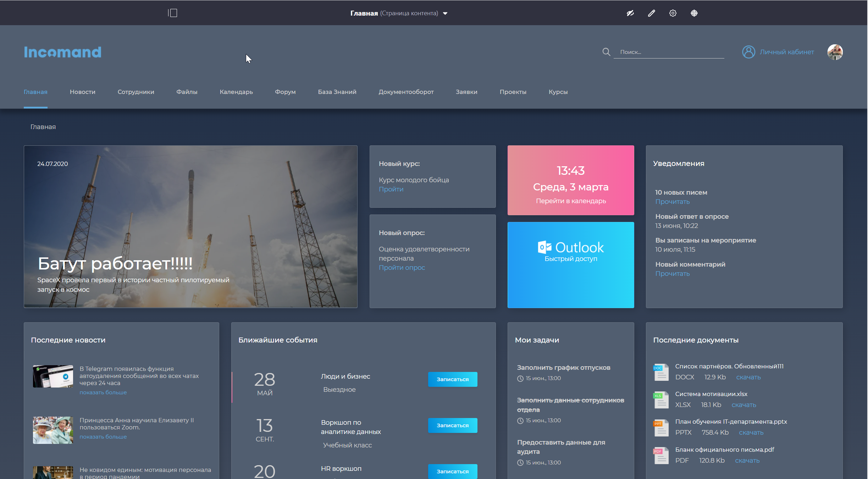Click the search magnifier icon
Image resolution: width=868 pixels, height=479 pixels.
606,52
